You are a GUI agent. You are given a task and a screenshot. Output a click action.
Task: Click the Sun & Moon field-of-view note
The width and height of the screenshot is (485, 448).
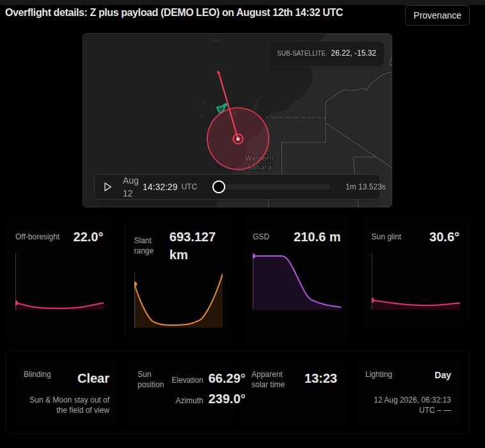tap(70, 405)
